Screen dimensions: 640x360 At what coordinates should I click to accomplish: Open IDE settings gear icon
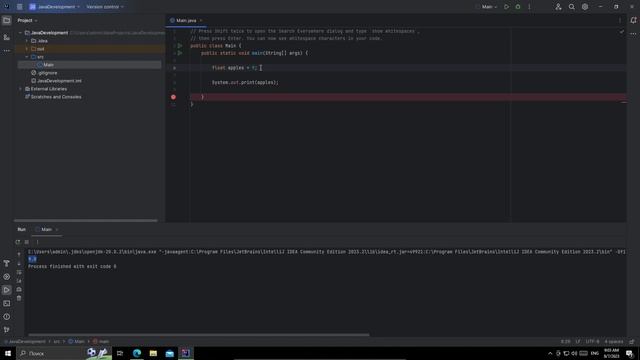click(x=585, y=7)
